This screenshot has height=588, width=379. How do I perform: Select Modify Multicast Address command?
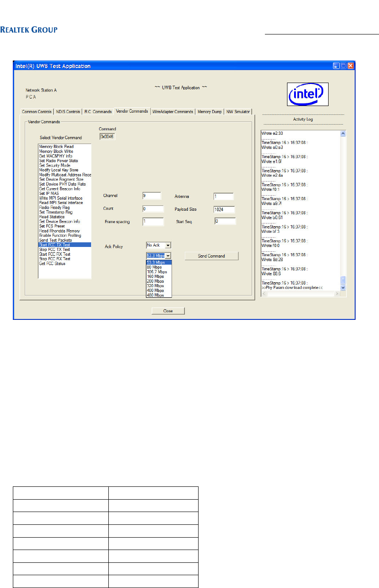point(65,175)
